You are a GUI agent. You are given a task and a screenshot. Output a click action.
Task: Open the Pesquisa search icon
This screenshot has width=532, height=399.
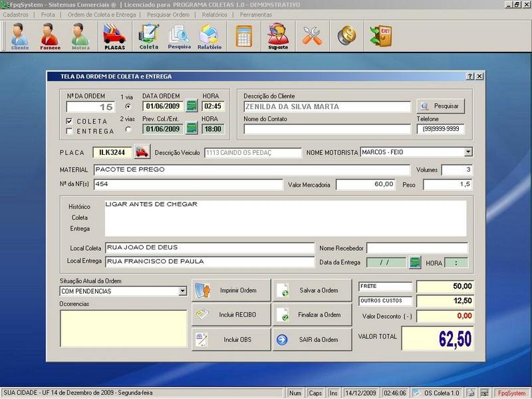point(179,36)
